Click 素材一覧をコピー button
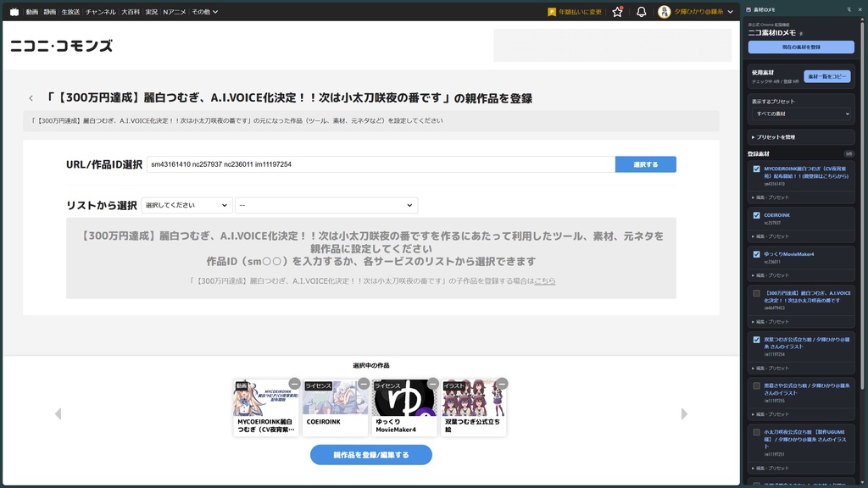Viewport: 868px width, 488px height. pyautogui.click(x=827, y=76)
